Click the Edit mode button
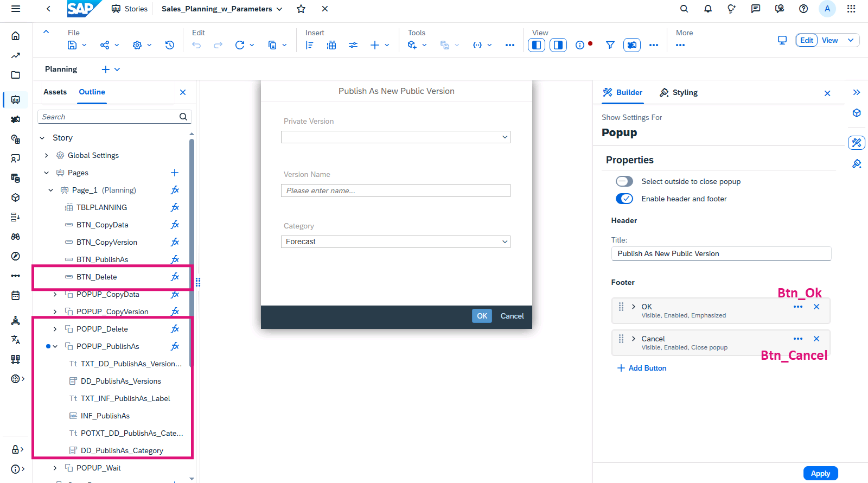 pyautogui.click(x=807, y=40)
